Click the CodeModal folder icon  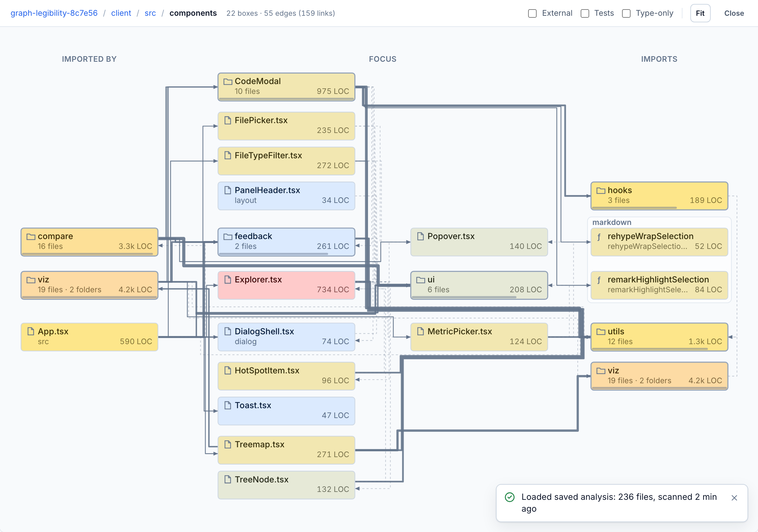(x=228, y=81)
